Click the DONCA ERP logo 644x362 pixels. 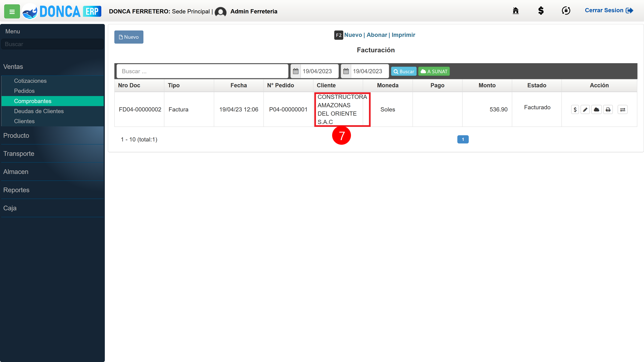(62, 11)
